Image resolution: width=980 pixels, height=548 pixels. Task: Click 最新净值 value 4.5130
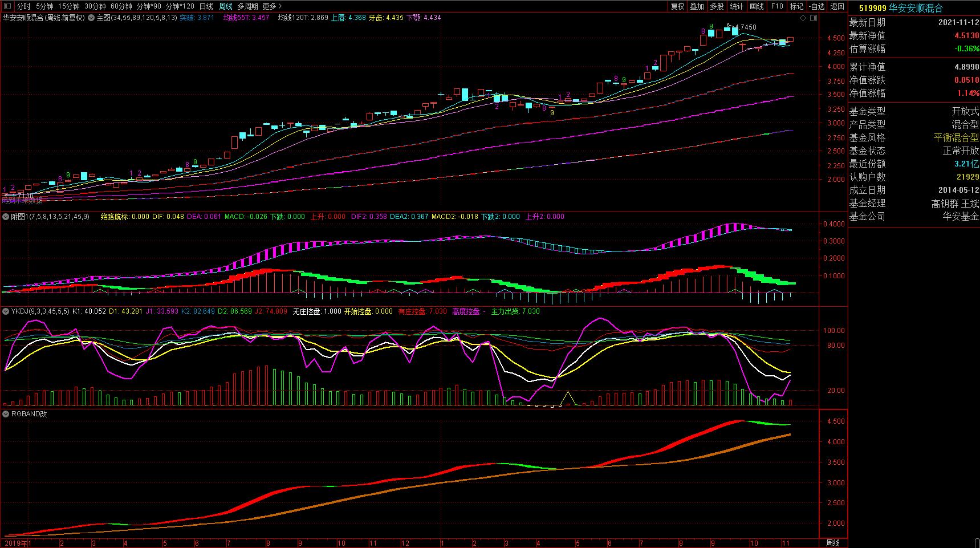coord(967,35)
